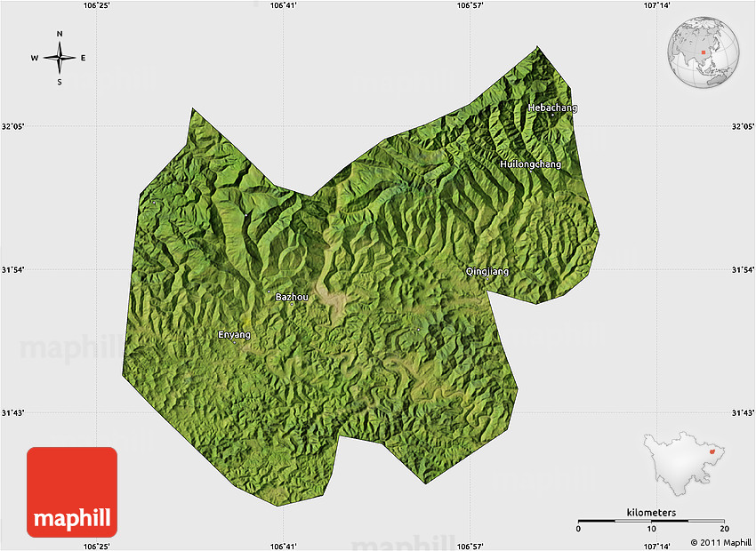Select the Huilongchang label on map
The image size is (756, 551).
[x=531, y=164]
